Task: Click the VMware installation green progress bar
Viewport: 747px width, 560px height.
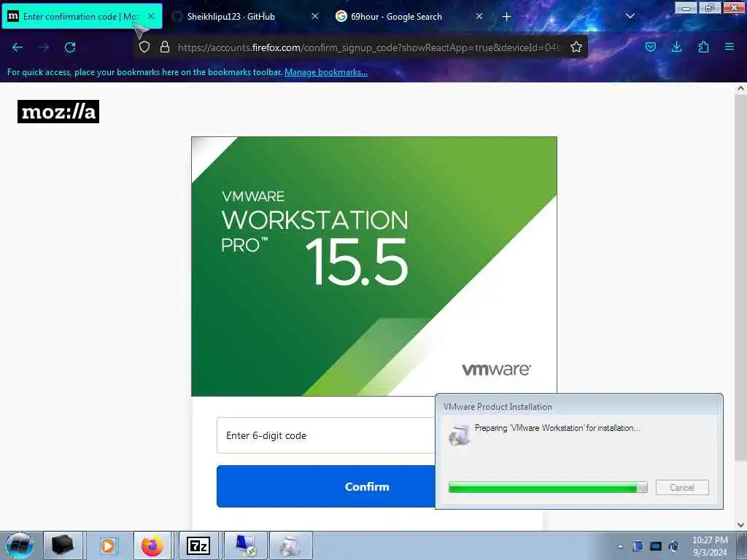Action: point(547,487)
